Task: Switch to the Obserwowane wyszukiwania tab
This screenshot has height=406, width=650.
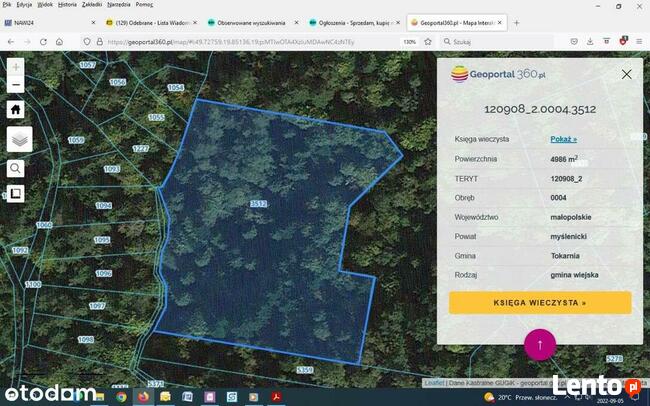Action: pos(250,22)
